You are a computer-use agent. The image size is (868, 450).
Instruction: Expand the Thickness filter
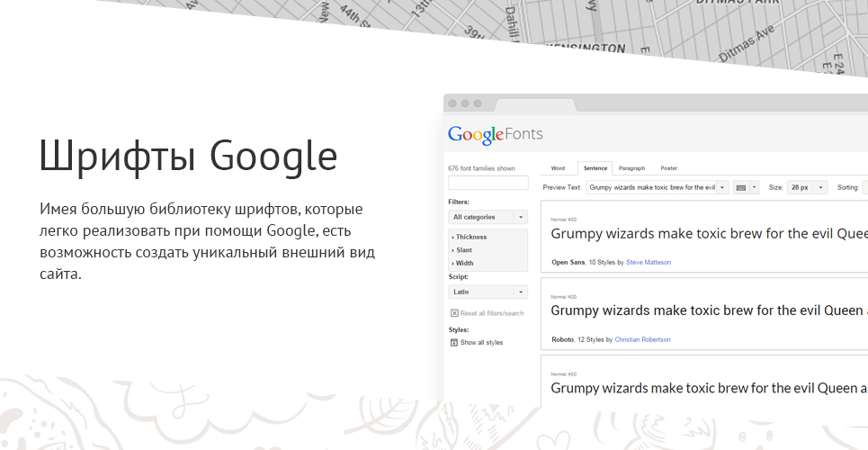click(x=470, y=237)
